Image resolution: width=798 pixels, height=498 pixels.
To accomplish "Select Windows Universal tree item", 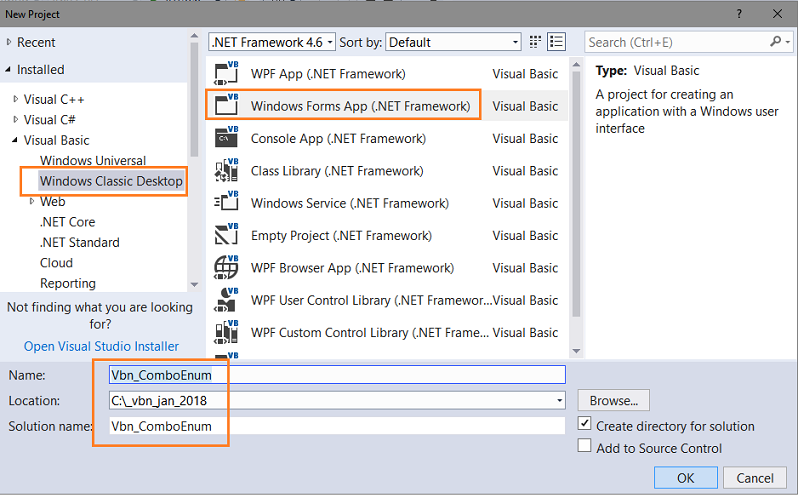I will click(x=93, y=160).
